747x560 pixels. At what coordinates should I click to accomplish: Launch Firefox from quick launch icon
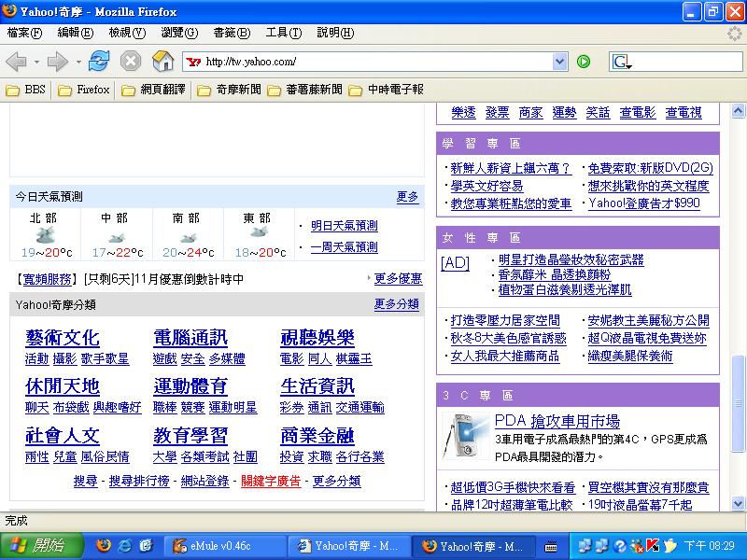pyautogui.click(x=104, y=545)
